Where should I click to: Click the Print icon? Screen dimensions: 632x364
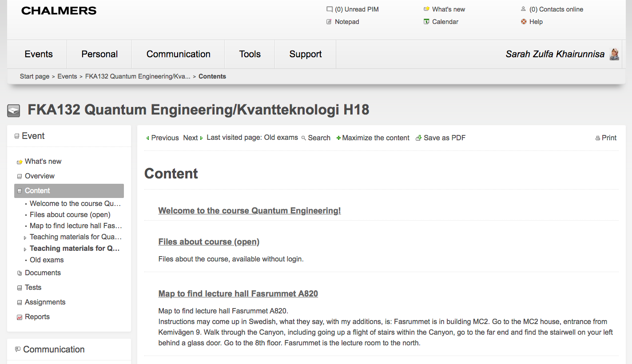[x=597, y=138]
